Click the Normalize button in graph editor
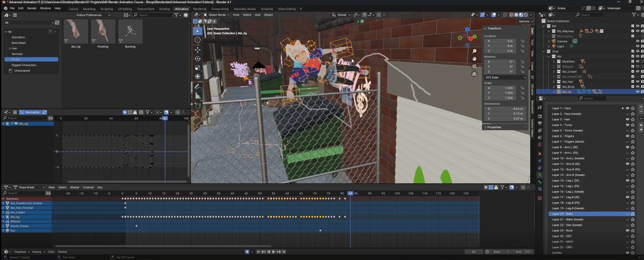The height and width of the screenshot is (260, 644). tap(32, 112)
